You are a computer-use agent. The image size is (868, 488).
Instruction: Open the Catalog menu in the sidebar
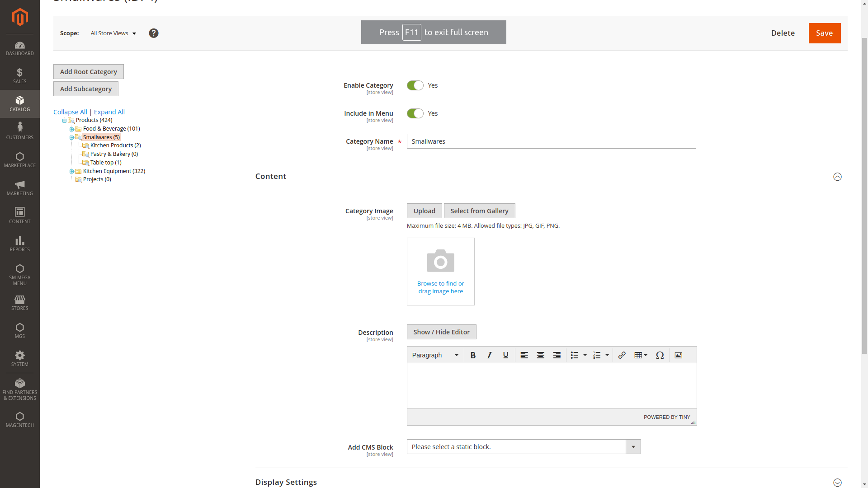coord(19,103)
